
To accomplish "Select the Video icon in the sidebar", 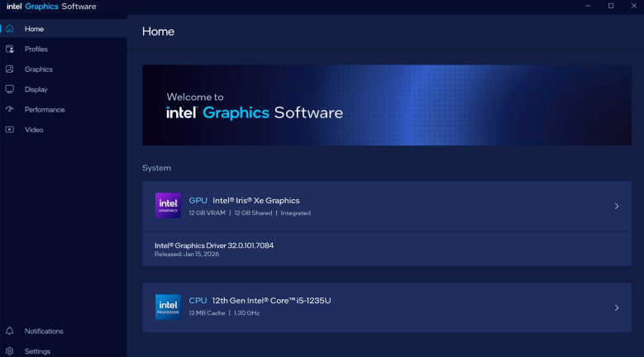I will click(10, 130).
